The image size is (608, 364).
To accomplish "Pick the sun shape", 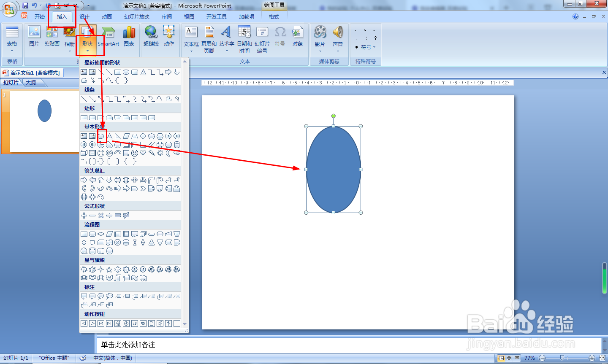I will point(160,153).
